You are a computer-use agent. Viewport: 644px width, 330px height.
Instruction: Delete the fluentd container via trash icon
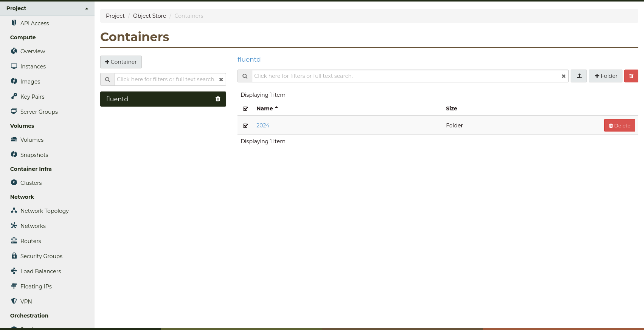tap(218, 99)
